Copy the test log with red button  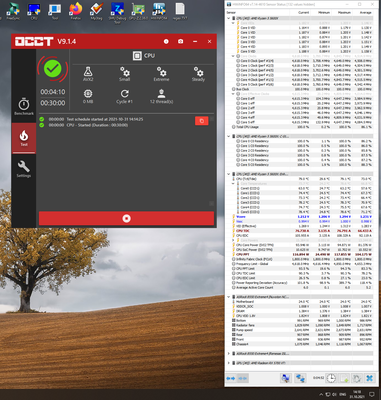click(x=202, y=121)
